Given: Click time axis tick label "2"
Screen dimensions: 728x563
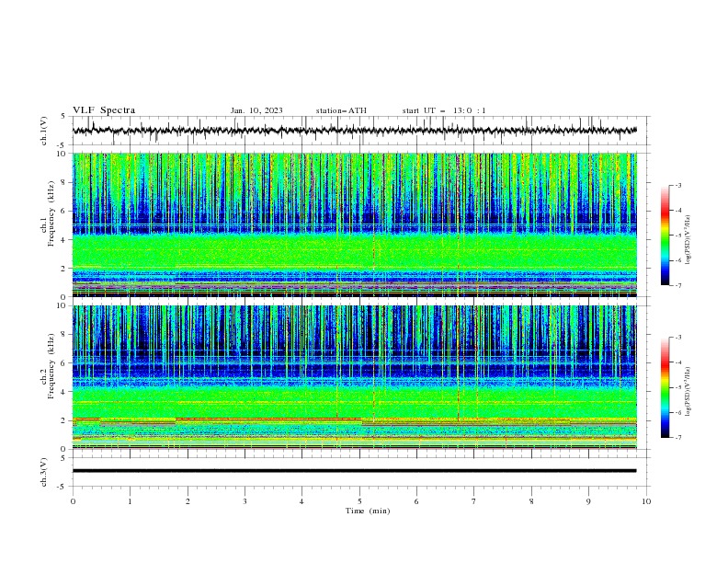Looking at the screenshot, I should [x=188, y=501].
